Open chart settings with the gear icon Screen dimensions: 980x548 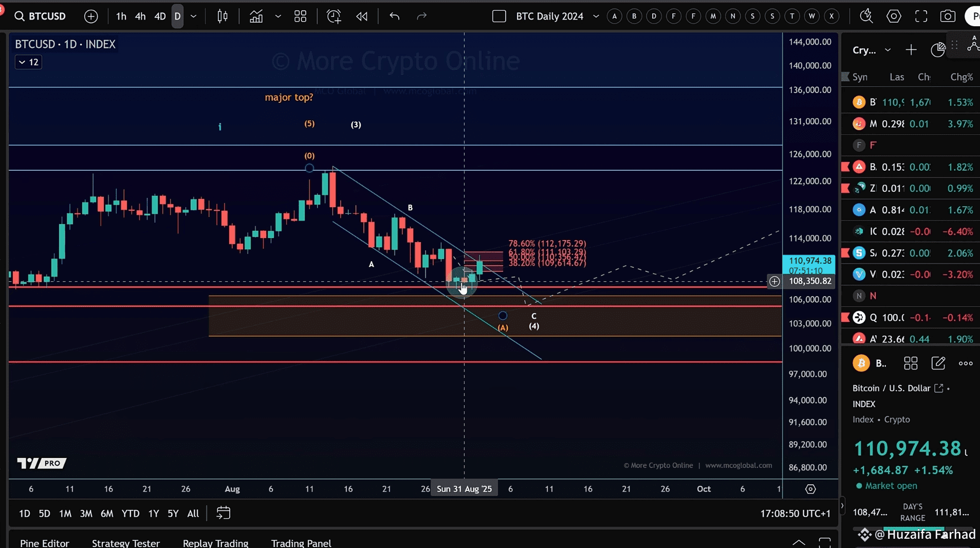(894, 16)
